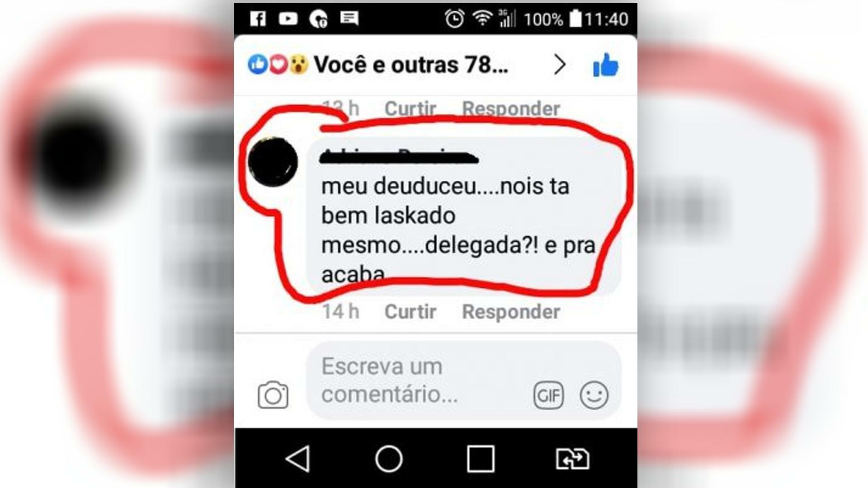Tap the recent apps square button

coord(480,459)
